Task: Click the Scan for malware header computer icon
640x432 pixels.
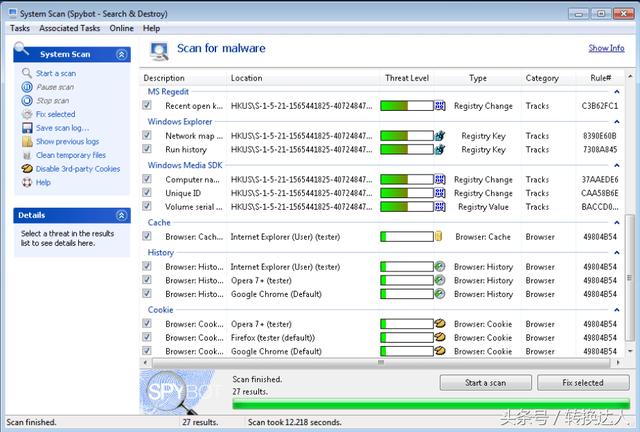Action: tap(159, 51)
